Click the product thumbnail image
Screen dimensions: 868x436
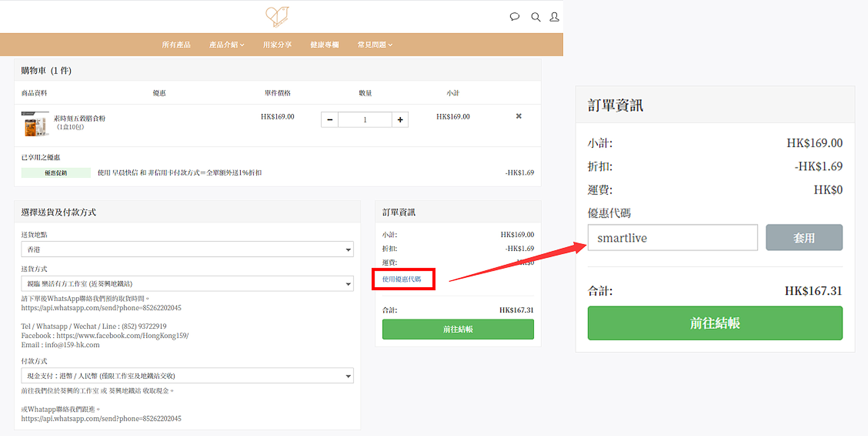pyautogui.click(x=35, y=125)
